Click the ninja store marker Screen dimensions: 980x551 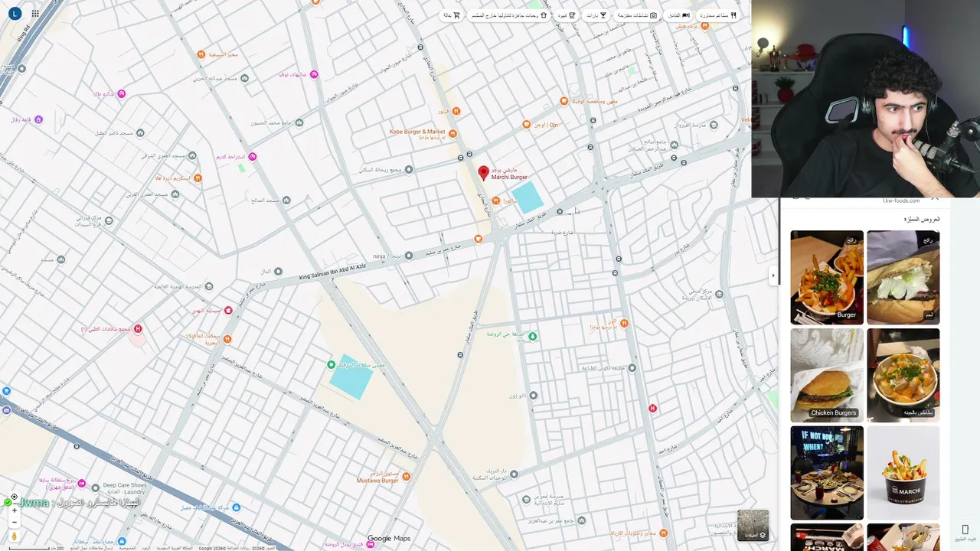click(409, 256)
